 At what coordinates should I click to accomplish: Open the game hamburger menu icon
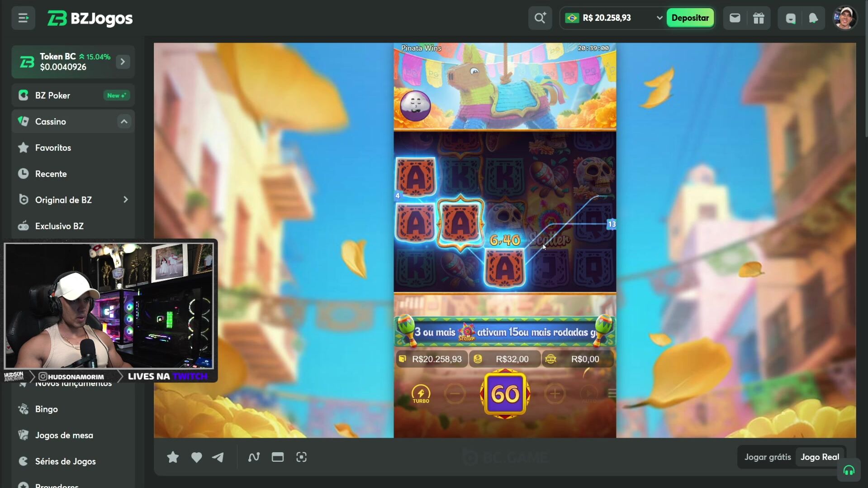[612, 394]
